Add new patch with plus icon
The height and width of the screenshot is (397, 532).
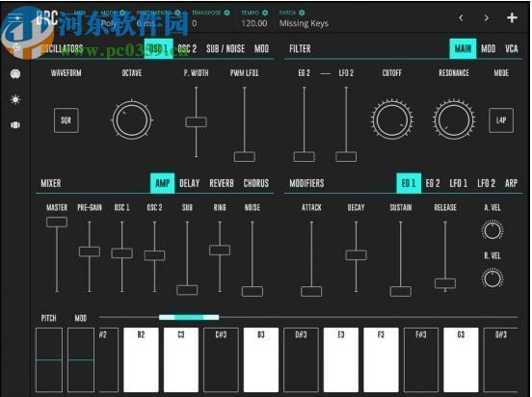512,17
